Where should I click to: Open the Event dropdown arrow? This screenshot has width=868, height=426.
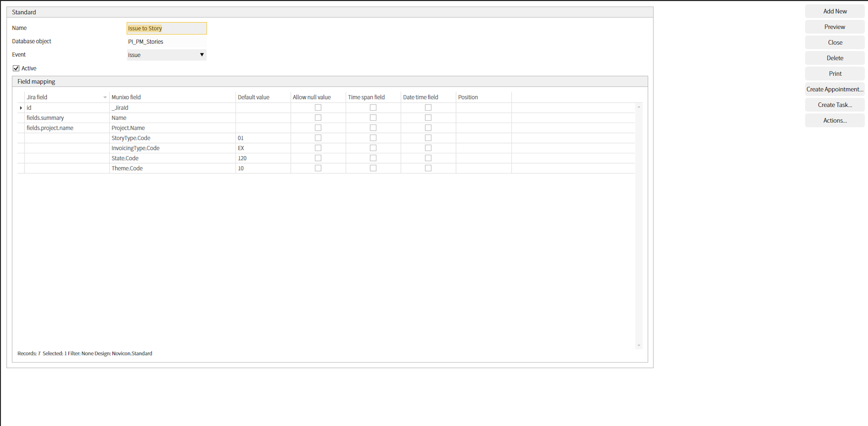tap(202, 55)
